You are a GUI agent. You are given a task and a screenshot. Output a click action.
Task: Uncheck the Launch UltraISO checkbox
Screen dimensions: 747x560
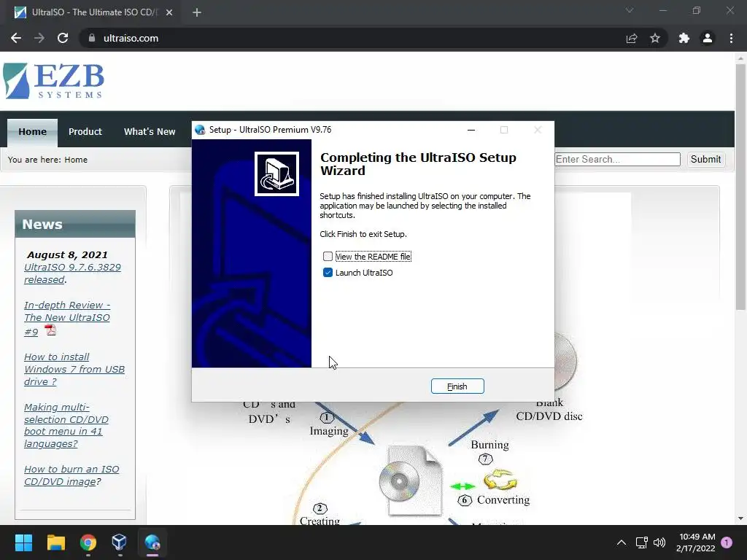coord(328,273)
